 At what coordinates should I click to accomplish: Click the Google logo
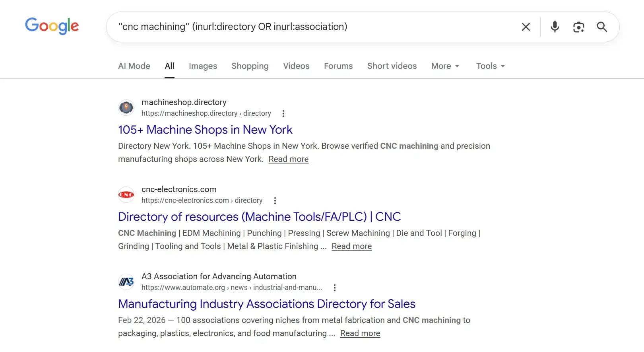[52, 26]
